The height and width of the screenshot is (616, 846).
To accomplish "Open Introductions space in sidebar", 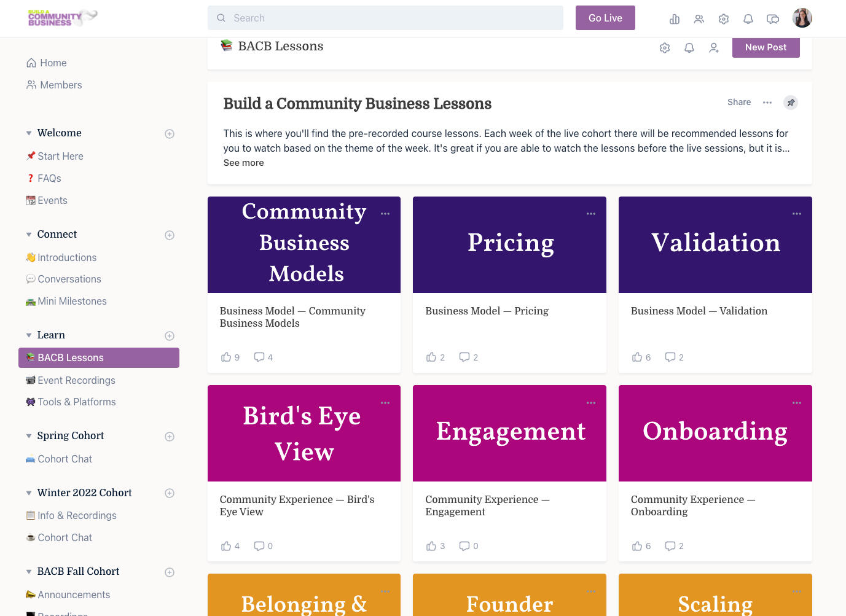I will [67, 257].
